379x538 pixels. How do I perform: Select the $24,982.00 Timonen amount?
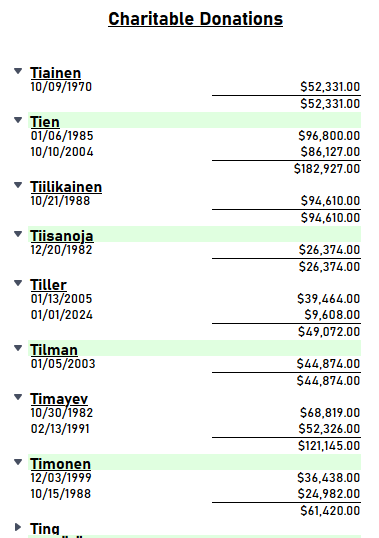329,494
